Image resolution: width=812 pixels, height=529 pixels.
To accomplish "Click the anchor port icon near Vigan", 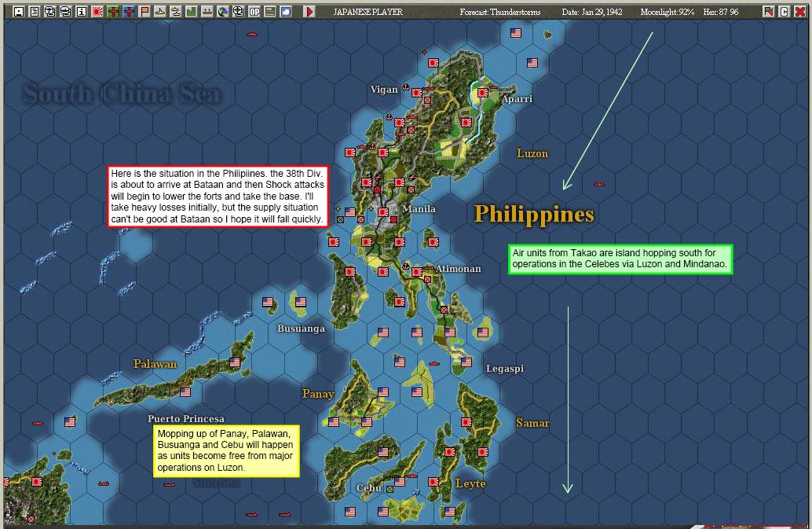I will pyautogui.click(x=406, y=87).
